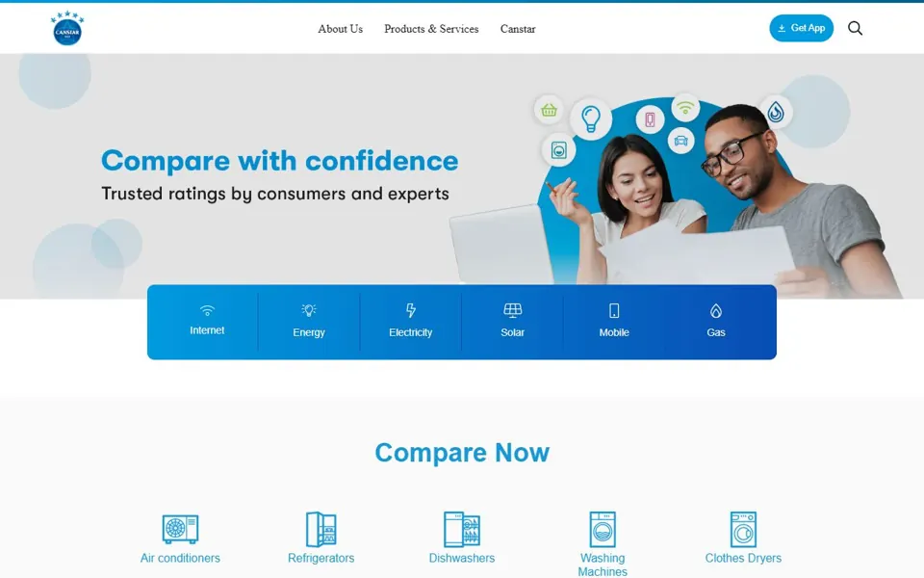The image size is (924, 578).
Task: Click the Electricity label in blue bar
Action: (411, 332)
